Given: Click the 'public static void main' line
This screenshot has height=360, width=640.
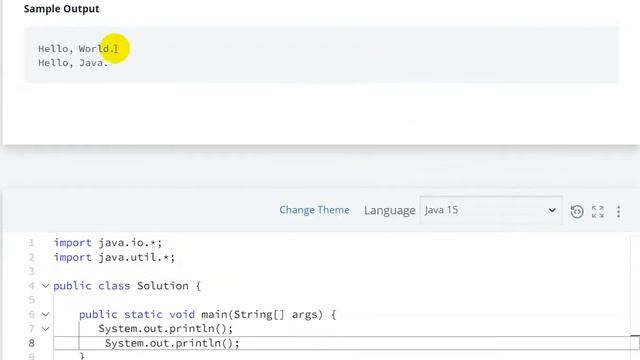Looking at the screenshot, I should click(x=207, y=314).
